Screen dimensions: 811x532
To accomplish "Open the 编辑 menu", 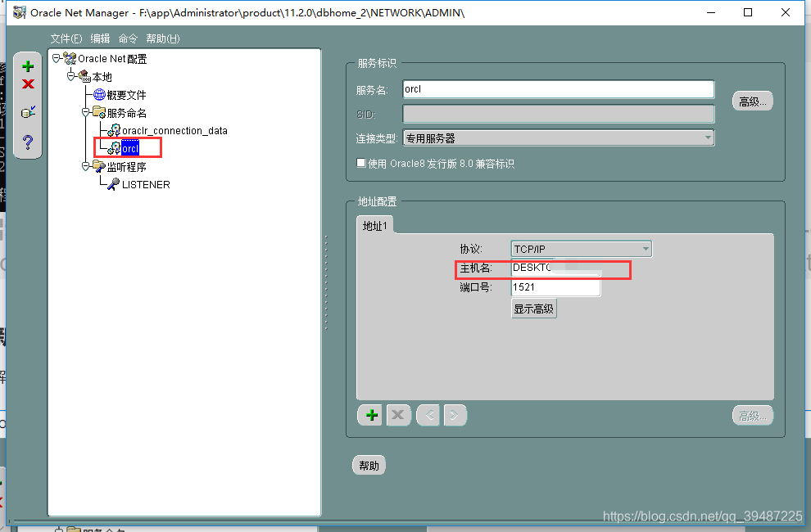I will point(100,38).
